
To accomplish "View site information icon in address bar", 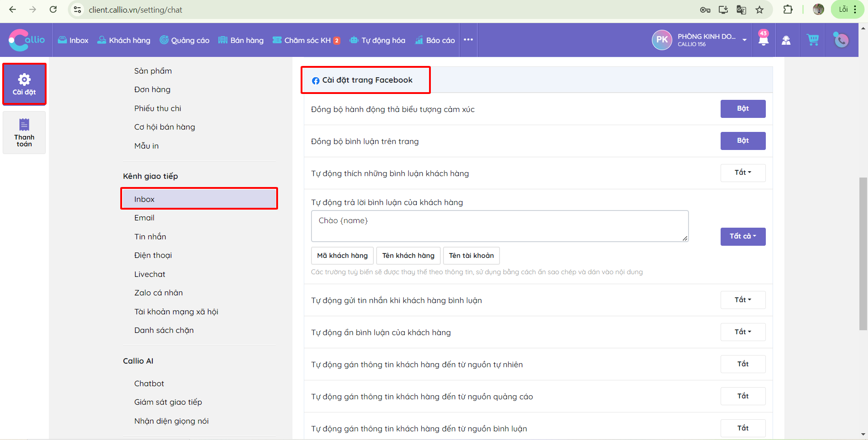I will coord(77,9).
